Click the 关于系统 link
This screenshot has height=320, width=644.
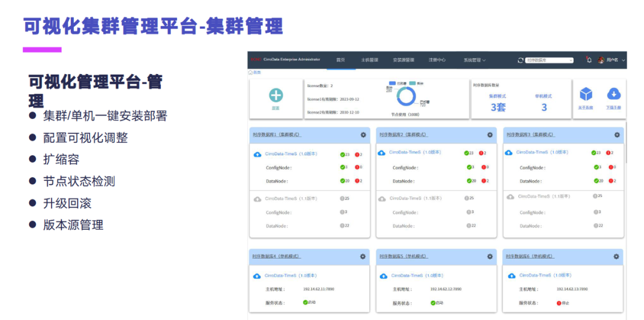(586, 107)
